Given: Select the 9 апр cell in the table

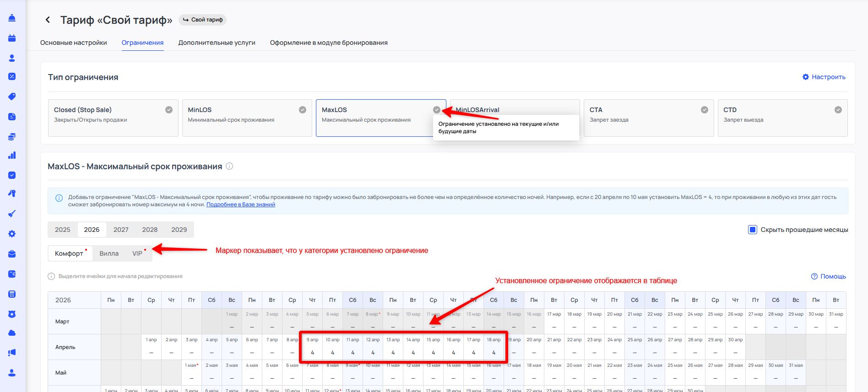Looking at the screenshot, I should 312,347.
